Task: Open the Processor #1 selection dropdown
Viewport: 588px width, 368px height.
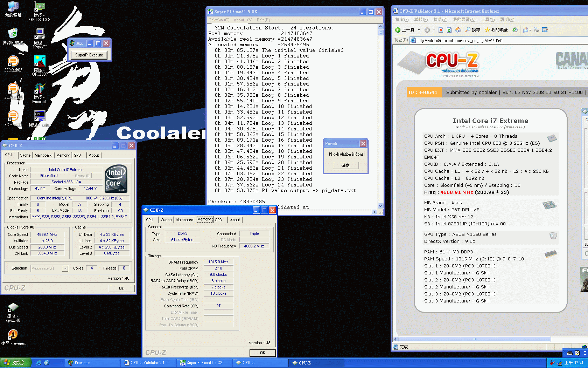Action: tap(65, 268)
